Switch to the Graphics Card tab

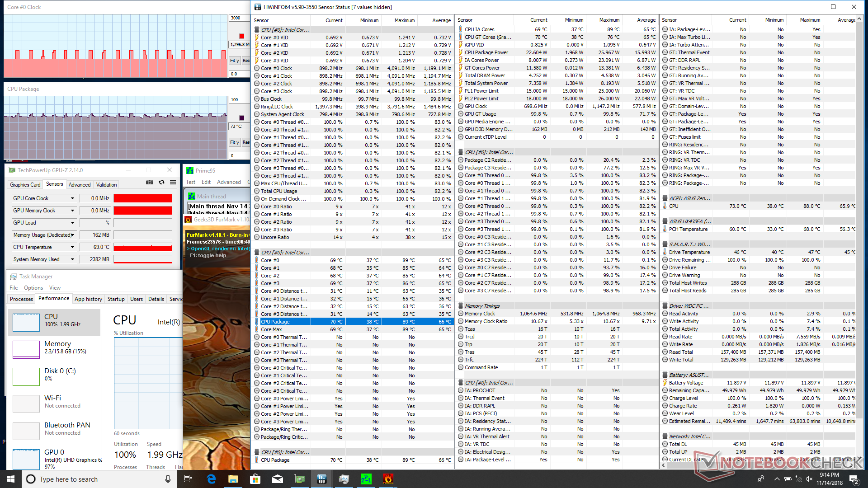pos(25,184)
